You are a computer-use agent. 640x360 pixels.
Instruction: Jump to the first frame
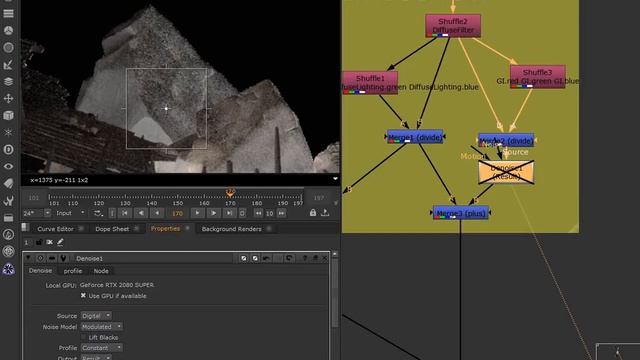point(124,213)
